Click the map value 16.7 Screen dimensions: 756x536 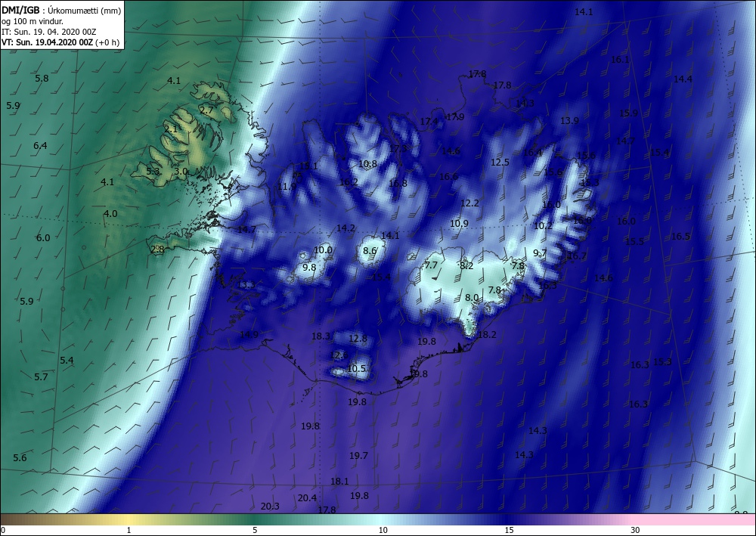click(577, 256)
